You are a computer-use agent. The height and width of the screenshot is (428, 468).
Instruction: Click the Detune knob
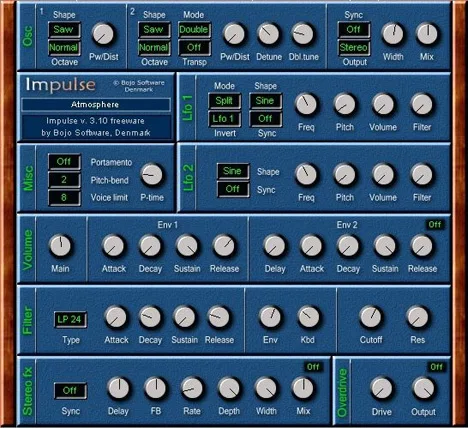coord(268,34)
